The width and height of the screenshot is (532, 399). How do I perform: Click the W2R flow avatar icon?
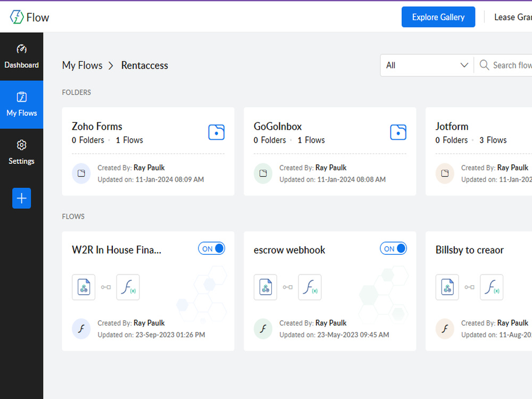(x=81, y=329)
